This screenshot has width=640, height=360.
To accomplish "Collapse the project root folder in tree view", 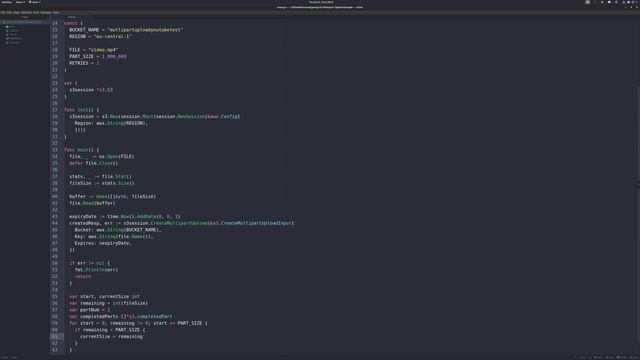I will click(x=24, y=22).
